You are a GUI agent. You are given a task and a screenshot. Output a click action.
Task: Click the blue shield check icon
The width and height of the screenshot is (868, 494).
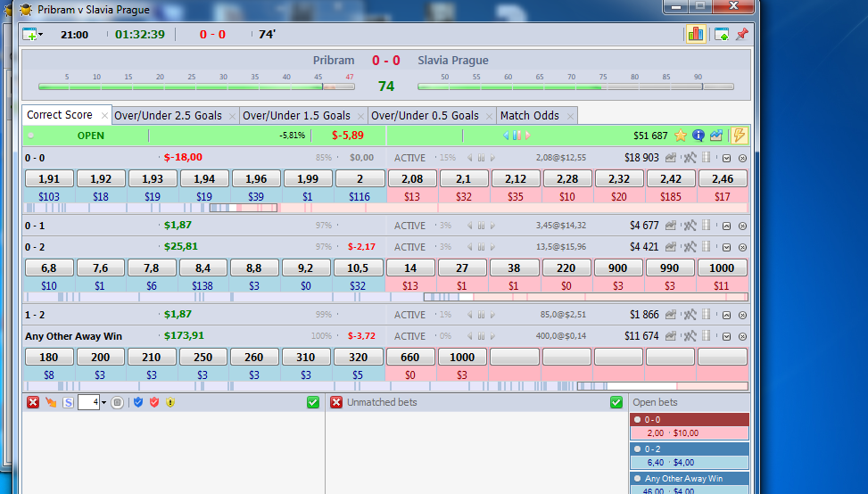click(138, 402)
